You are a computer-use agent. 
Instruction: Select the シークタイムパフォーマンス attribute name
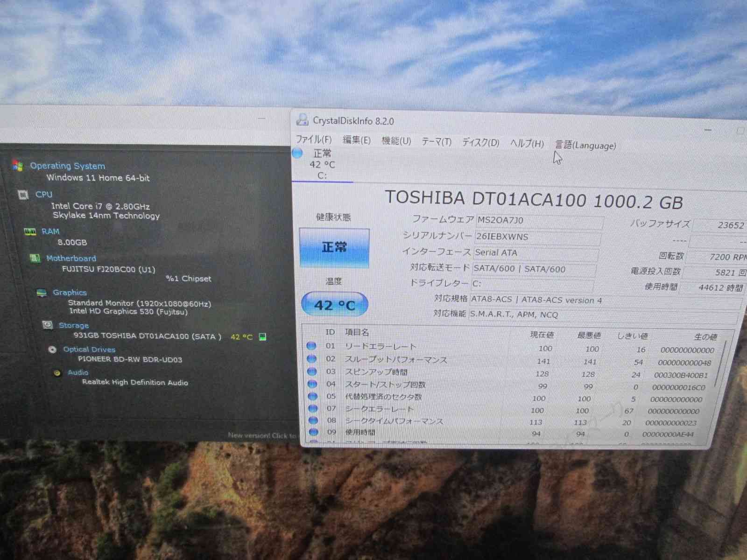(394, 421)
